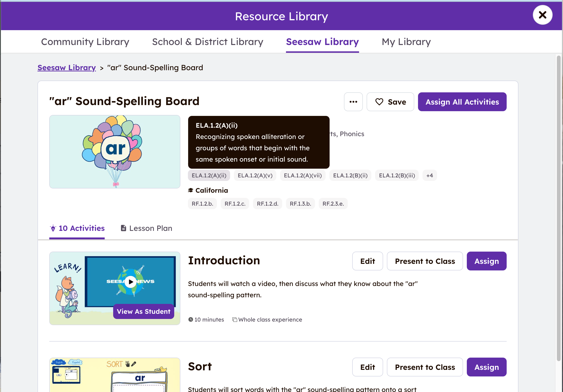Open the three-dots more options menu
The width and height of the screenshot is (563, 392).
[x=353, y=102]
